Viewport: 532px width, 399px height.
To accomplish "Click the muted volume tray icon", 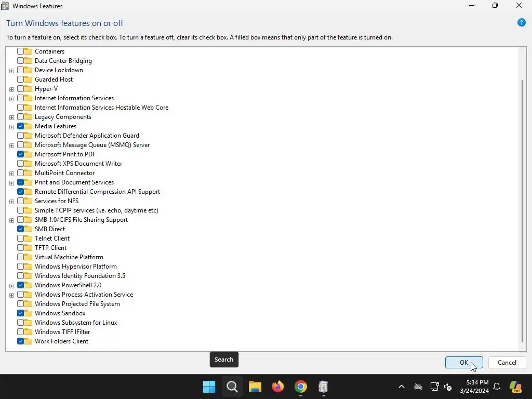I will 448,387.
